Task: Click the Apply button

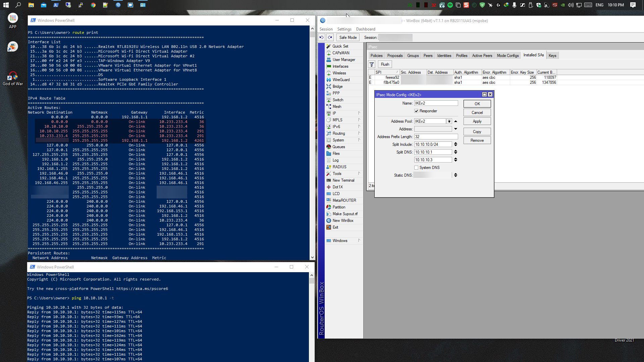Action: point(477,121)
